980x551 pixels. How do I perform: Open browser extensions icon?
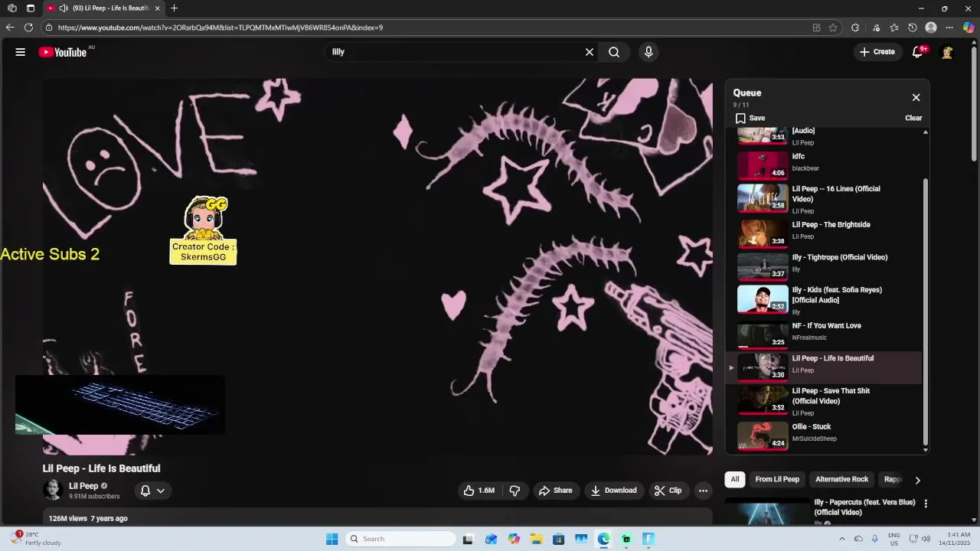click(855, 28)
